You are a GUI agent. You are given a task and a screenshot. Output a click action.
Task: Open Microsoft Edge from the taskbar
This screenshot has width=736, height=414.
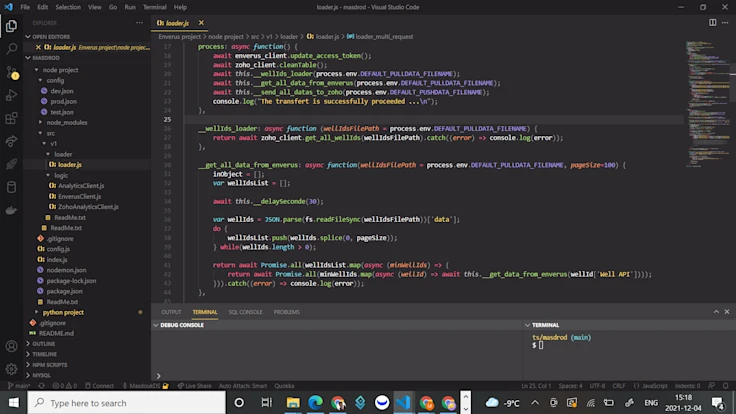(315, 403)
